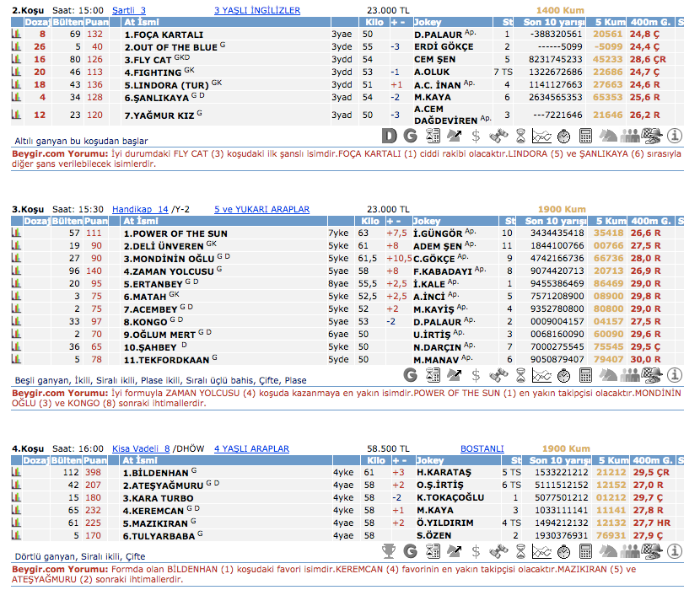This screenshot has height=590, width=700.
Task: Click the hourglass icon under race 4
Action: (x=520, y=550)
